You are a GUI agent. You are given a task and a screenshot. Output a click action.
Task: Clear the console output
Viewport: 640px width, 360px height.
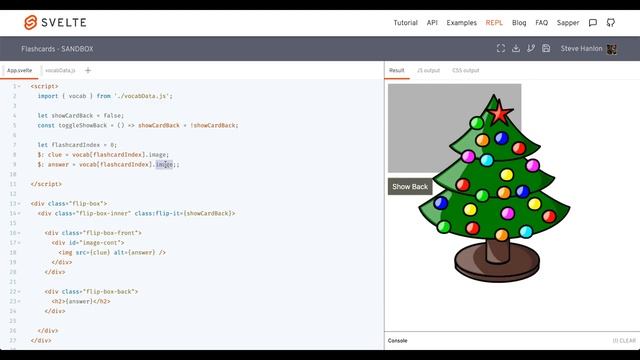coord(624,340)
